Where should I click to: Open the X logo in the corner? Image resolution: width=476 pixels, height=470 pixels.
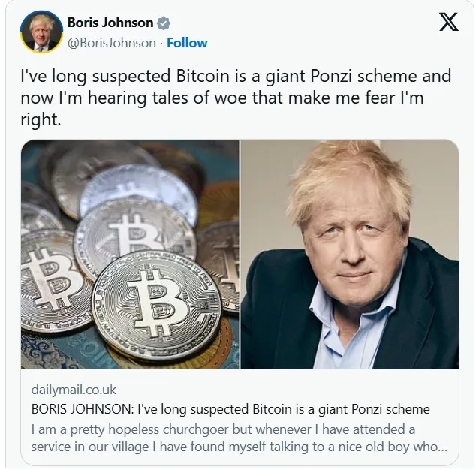449,22
